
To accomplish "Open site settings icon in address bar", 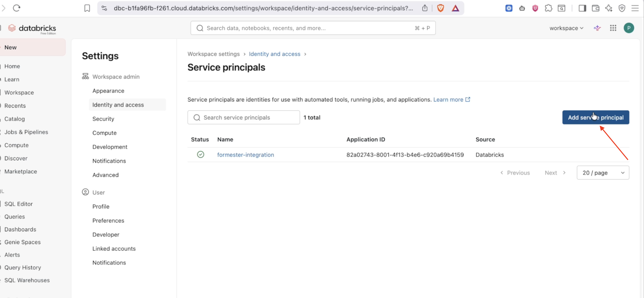I will [104, 8].
